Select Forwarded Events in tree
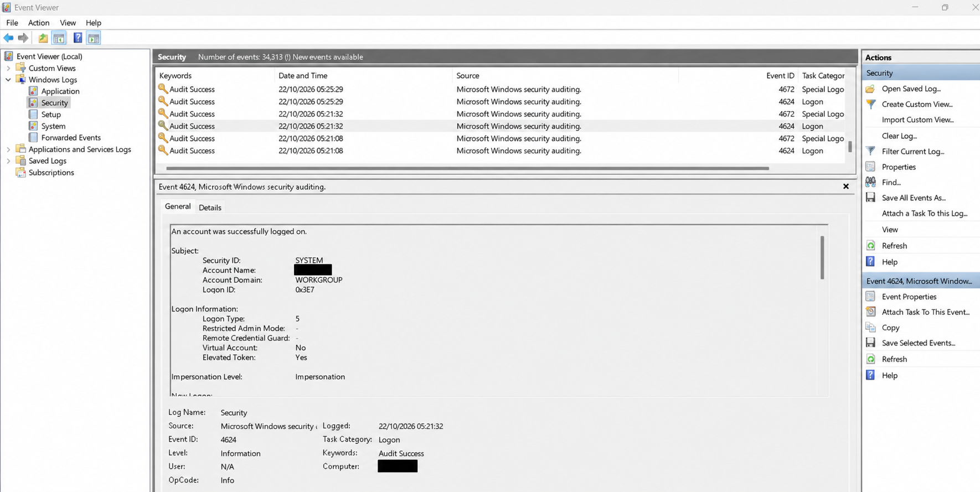980x492 pixels. click(x=71, y=138)
